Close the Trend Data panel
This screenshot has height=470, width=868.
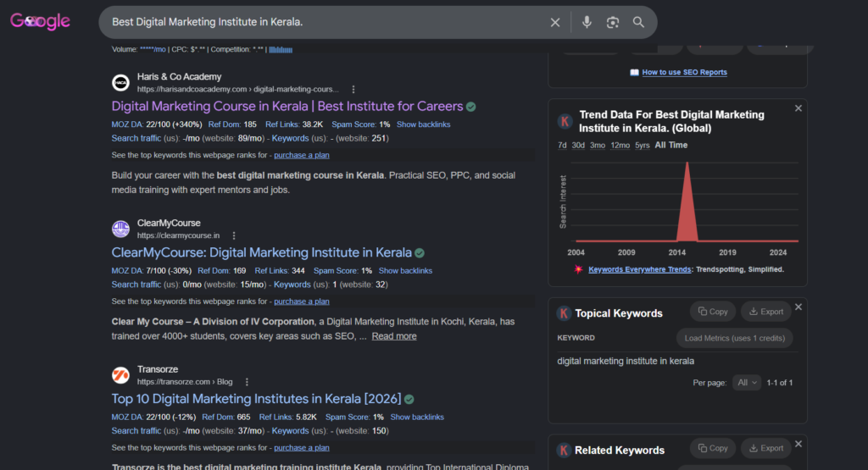(798, 108)
